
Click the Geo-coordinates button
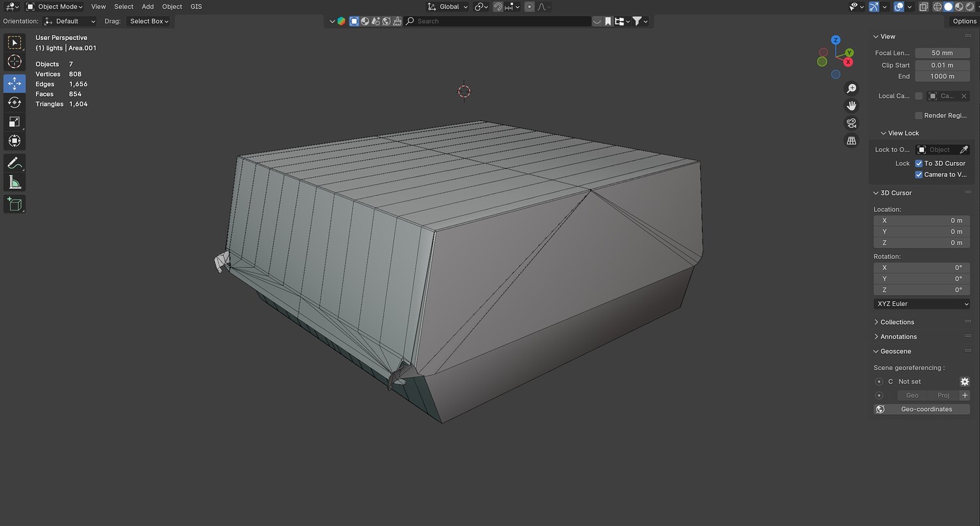click(x=922, y=409)
